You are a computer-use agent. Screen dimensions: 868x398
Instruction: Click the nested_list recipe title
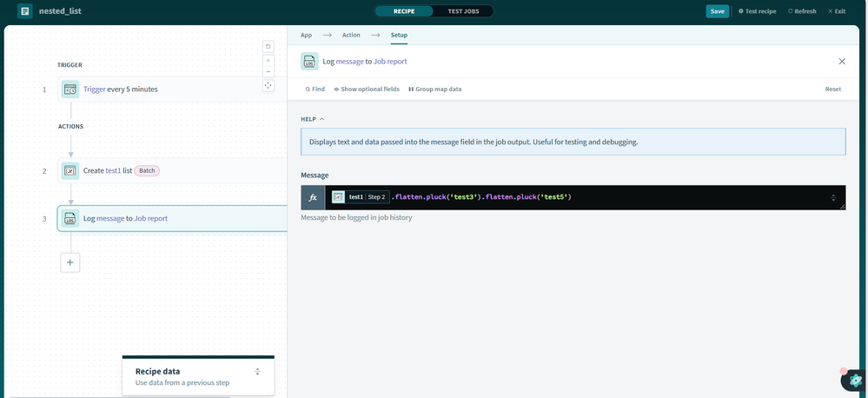[x=60, y=11]
